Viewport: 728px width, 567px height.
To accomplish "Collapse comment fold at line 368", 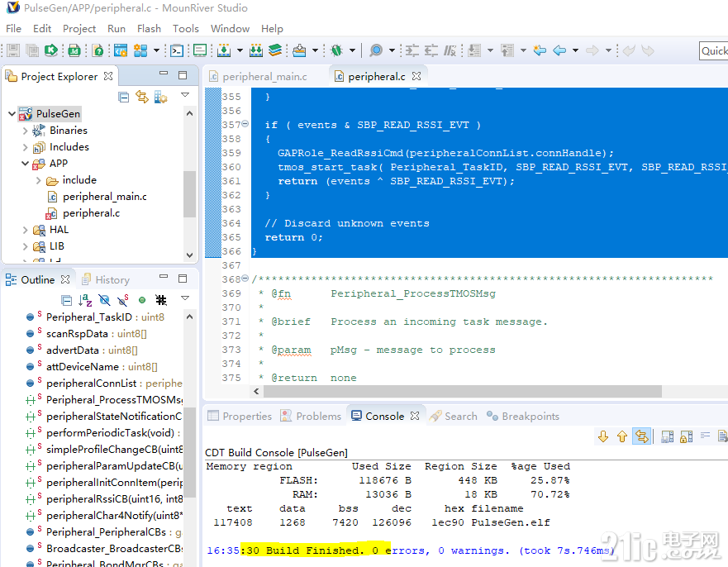I will click(245, 279).
